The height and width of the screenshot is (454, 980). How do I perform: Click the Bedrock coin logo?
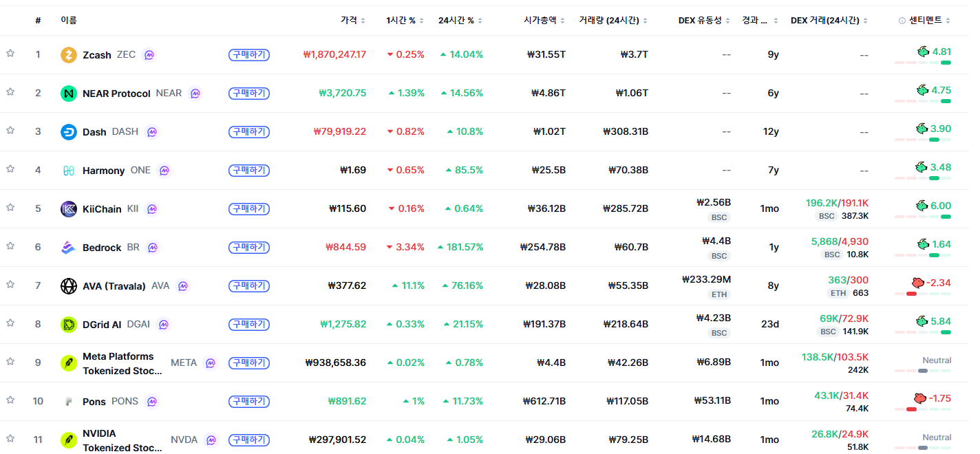(69, 248)
